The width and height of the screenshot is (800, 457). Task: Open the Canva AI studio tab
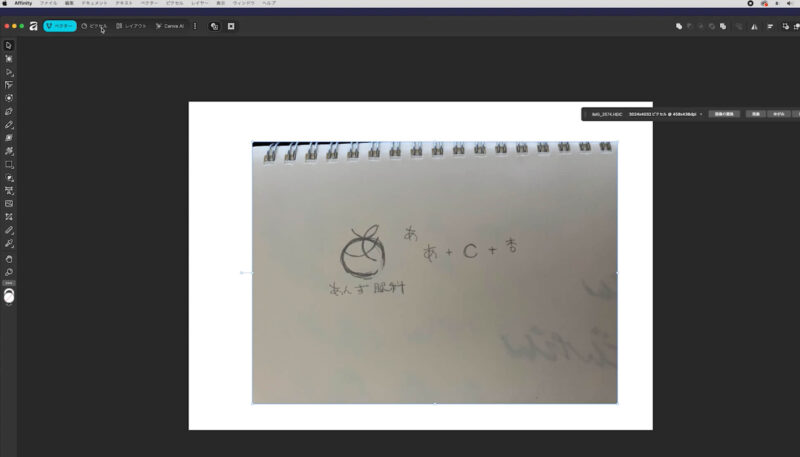170,26
